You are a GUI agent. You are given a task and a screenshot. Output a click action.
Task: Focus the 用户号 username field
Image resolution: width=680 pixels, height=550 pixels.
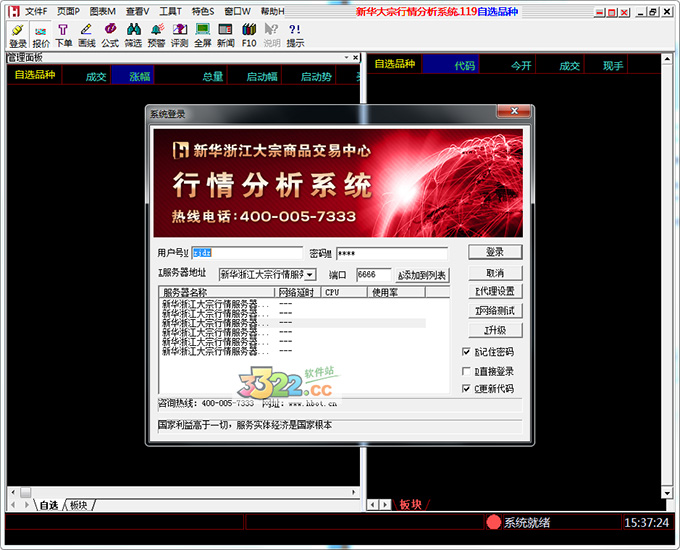click(x=247, y=253)
